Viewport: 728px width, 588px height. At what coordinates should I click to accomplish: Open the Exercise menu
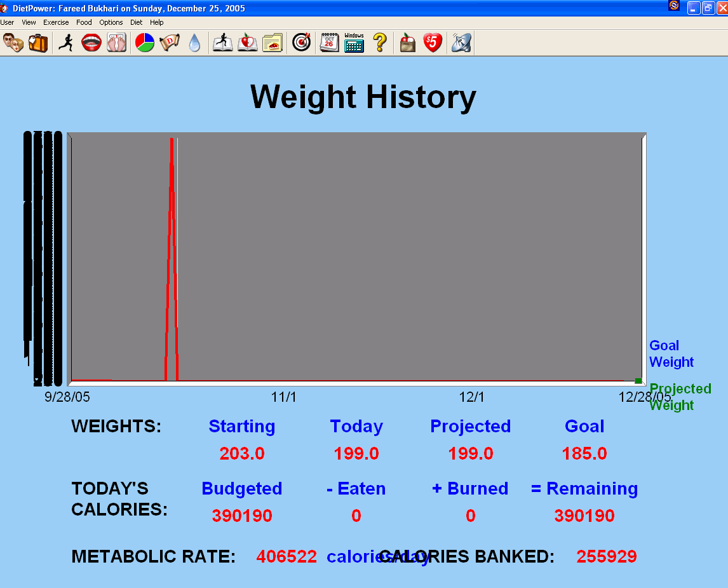pyautogui.click(x=56, y=22)
